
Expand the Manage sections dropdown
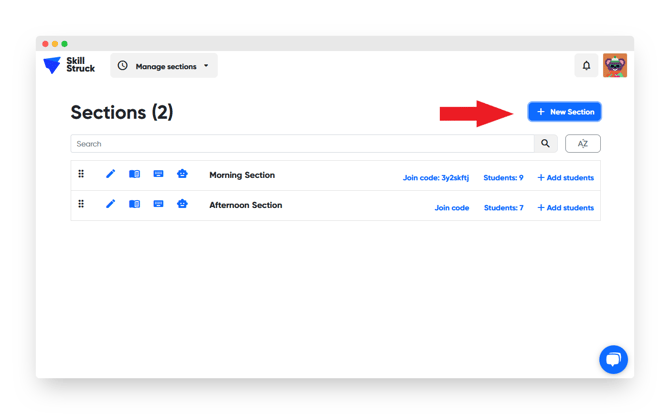click(x=164, y=66)
